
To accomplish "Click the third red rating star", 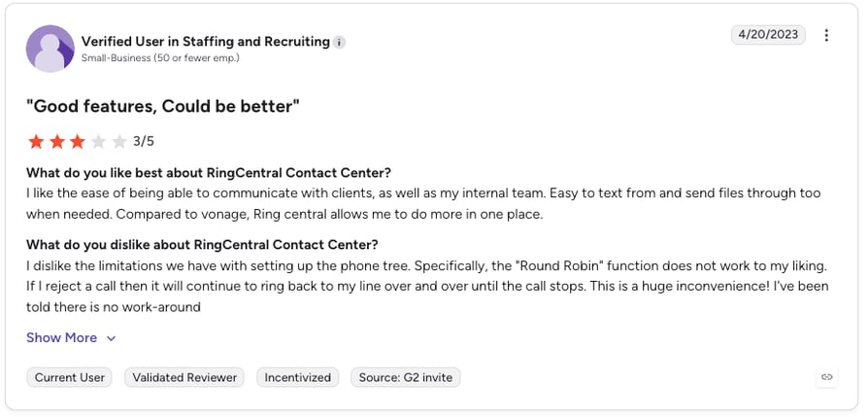I will [x=78, y=142].
